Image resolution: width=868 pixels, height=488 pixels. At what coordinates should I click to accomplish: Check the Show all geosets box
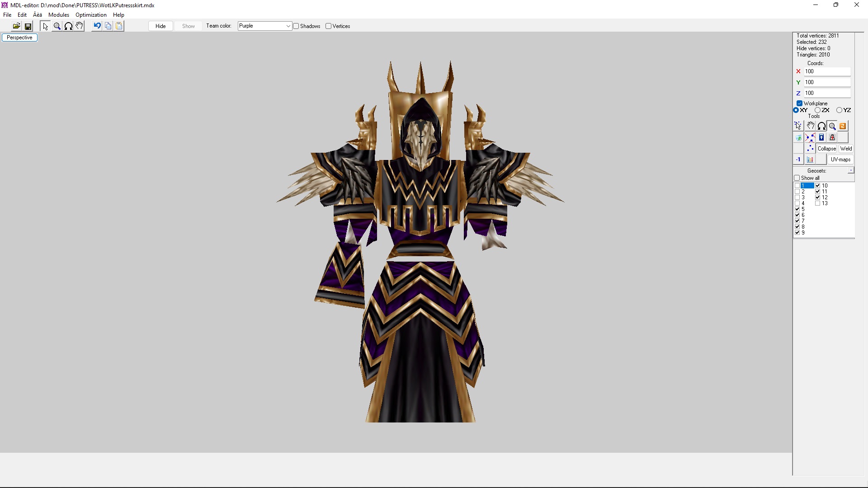(x=797, y=178)
